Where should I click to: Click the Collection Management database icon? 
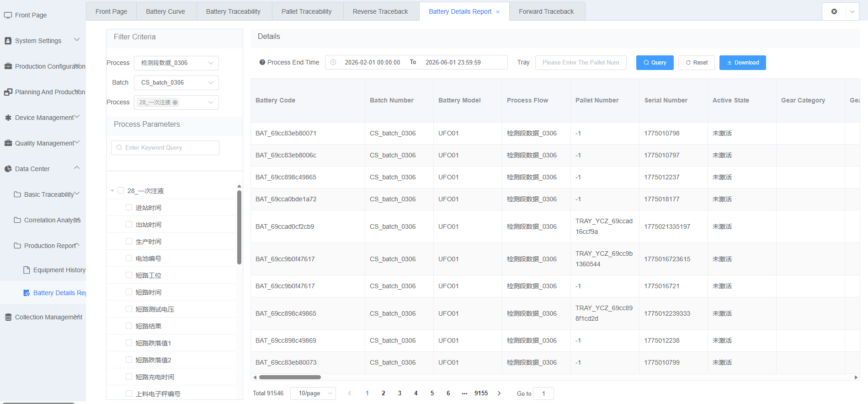point(8,317)
